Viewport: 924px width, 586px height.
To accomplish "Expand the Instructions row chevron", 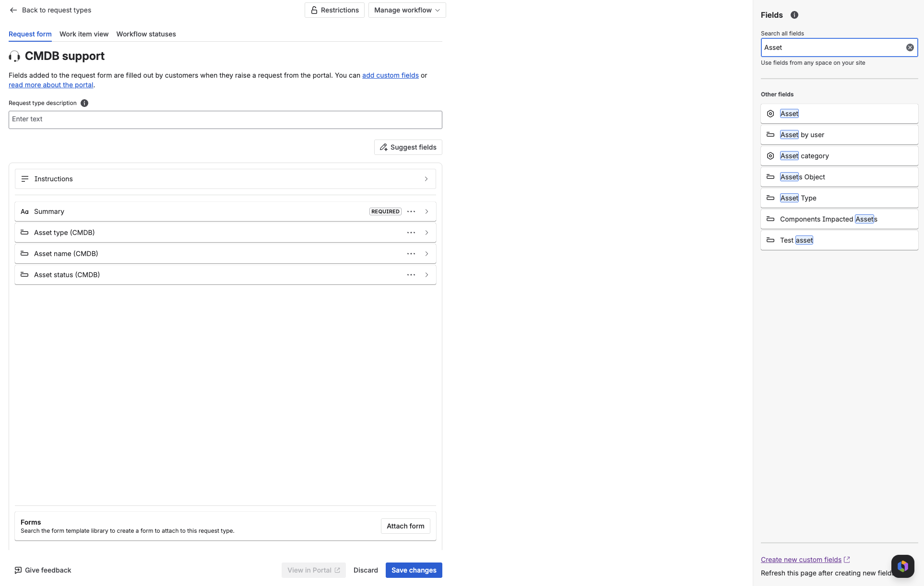I will (x=426, y=179).
